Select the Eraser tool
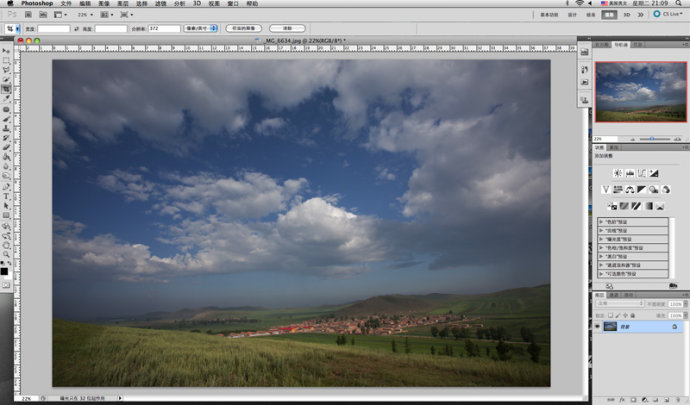The width and height of the screenshot is (690, 405). (6, 147)
